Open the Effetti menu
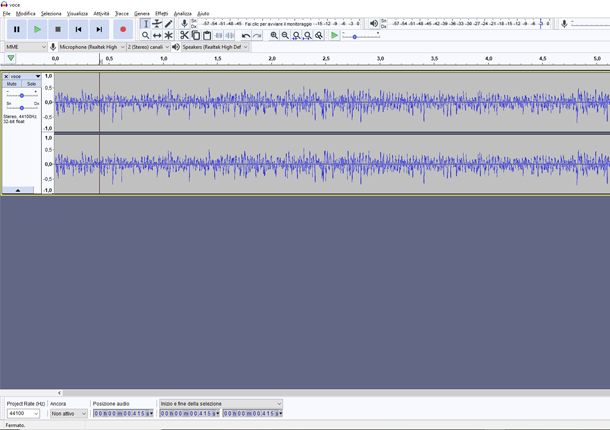Viewport: 610px width, 430px height. (x=162, y=14)
